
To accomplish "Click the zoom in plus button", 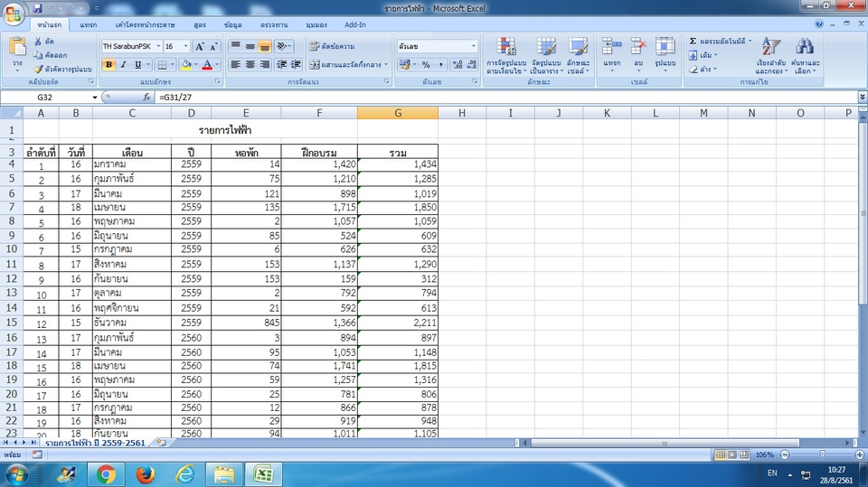I will 859,454.
